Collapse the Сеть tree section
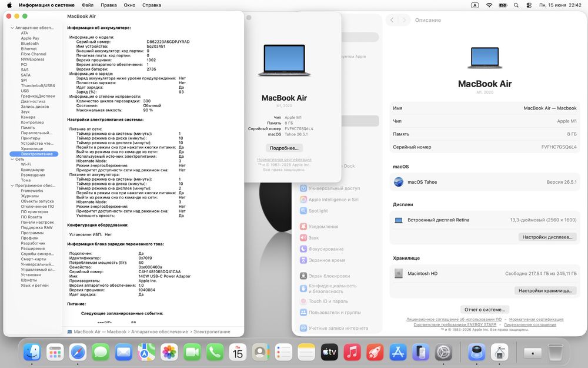 [12, 159]
